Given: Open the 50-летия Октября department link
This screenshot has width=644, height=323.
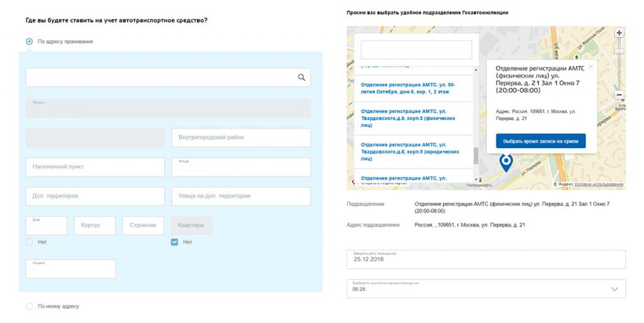Looking at the screenshot, I should coord(408,88).
